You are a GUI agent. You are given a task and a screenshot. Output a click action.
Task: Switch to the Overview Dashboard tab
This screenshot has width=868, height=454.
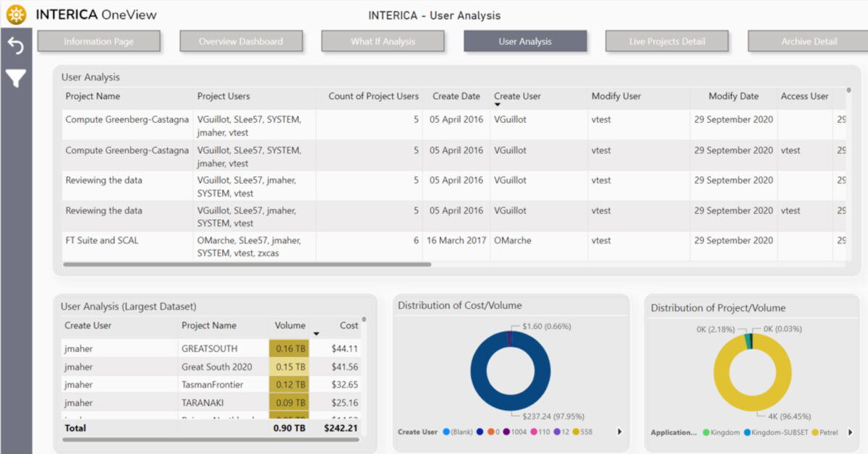pos(241,41)
